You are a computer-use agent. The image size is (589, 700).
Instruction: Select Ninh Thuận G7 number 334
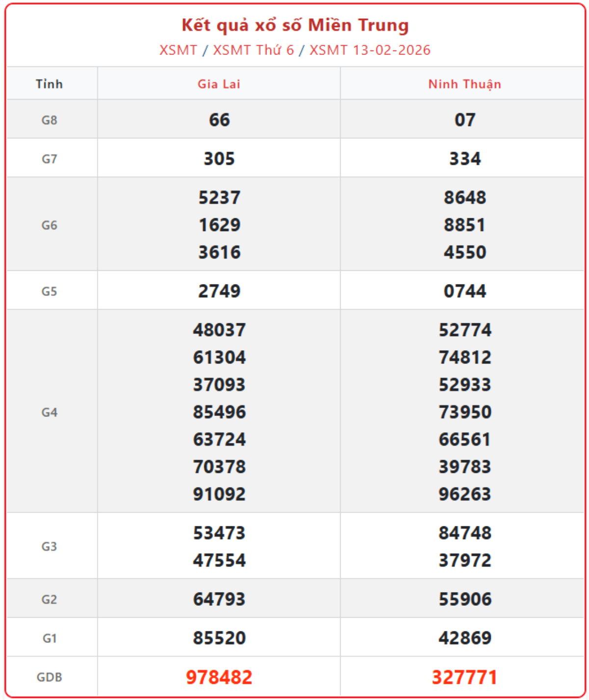click(x=464, y=159)
